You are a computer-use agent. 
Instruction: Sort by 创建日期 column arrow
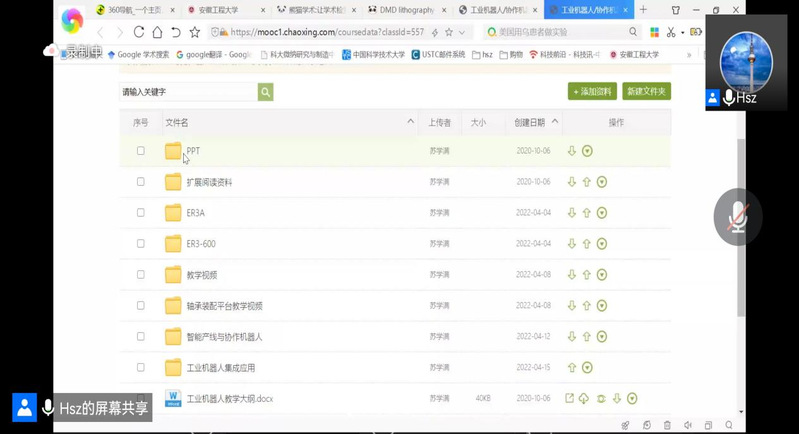click(553, 122)
